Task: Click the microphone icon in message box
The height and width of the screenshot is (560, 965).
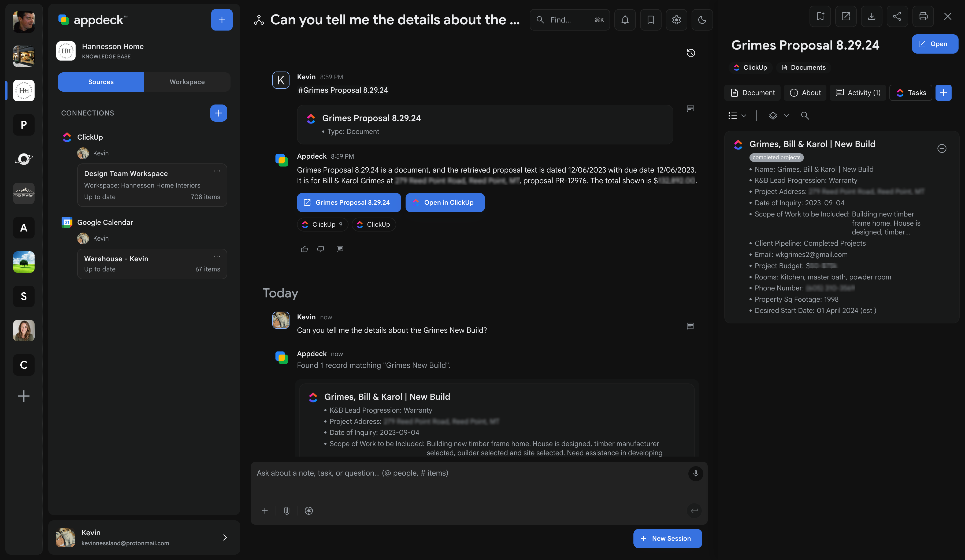Action: pos(696,473)
